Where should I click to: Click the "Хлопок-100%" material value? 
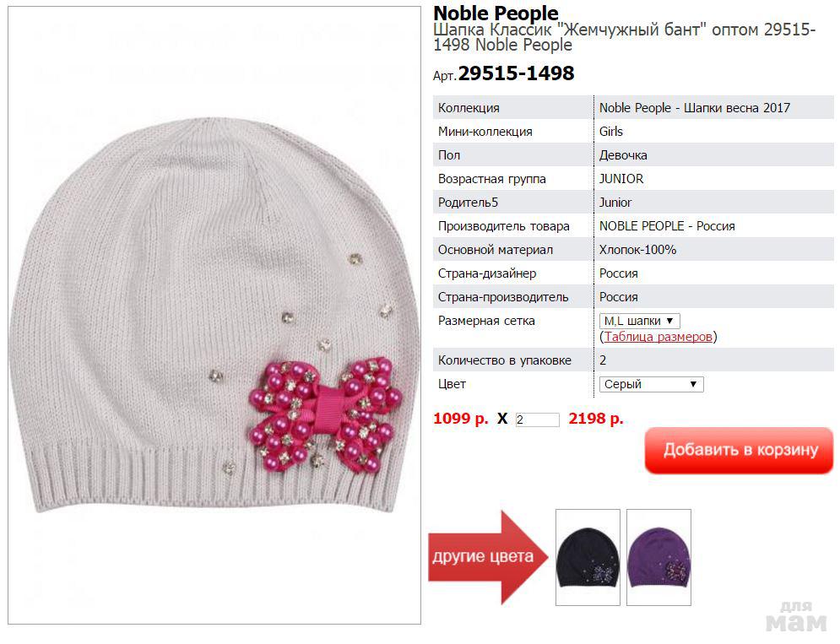tap(637, 250)
